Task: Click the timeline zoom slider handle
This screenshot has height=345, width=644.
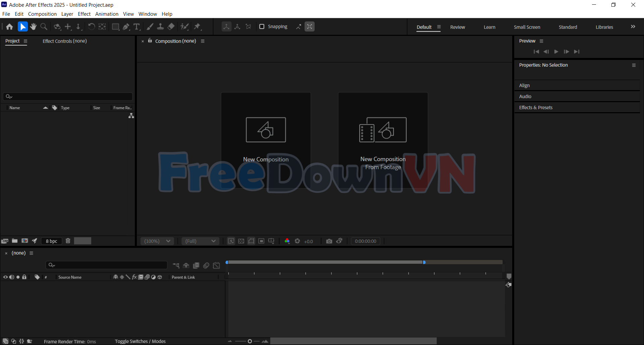Action: tap(250, 341)
